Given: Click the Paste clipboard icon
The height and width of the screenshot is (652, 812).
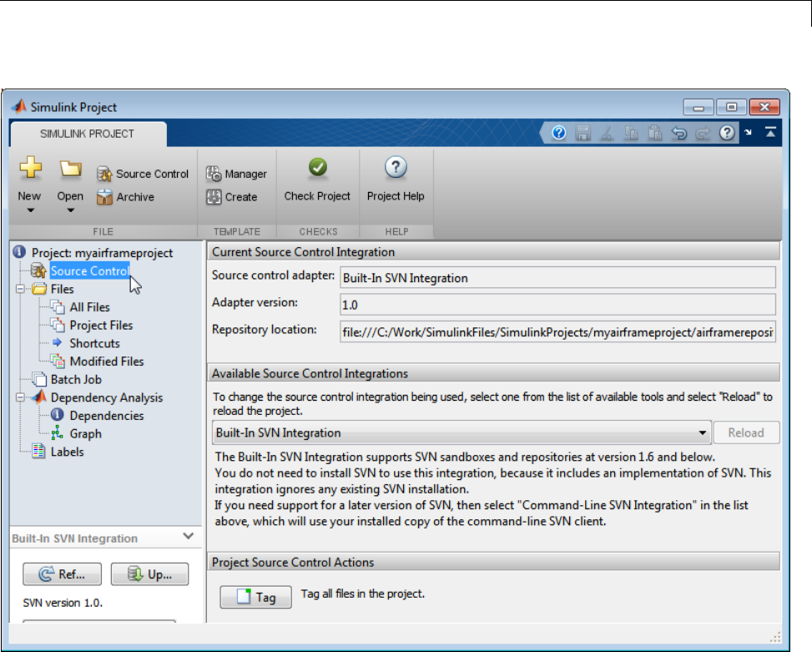Looking at the screenshot, I should tap(655, 133).
